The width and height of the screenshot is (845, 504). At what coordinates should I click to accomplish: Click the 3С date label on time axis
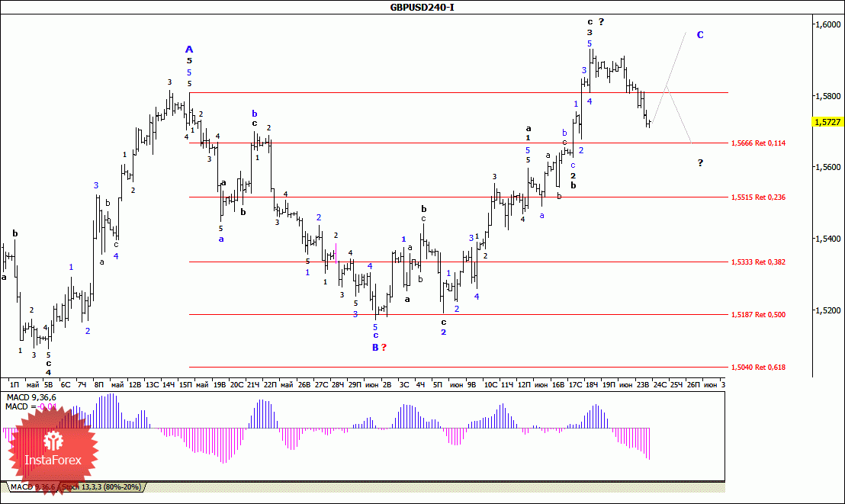(404, 385)
